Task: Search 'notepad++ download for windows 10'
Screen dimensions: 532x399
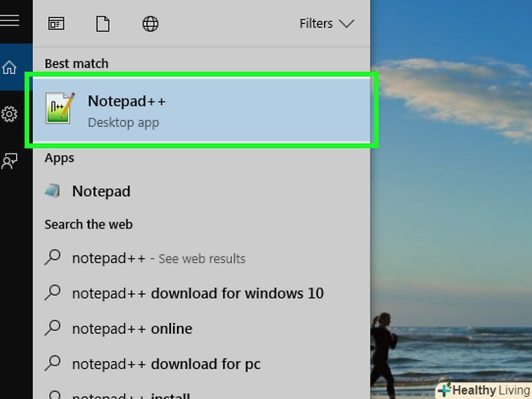Action: point(202,293)
